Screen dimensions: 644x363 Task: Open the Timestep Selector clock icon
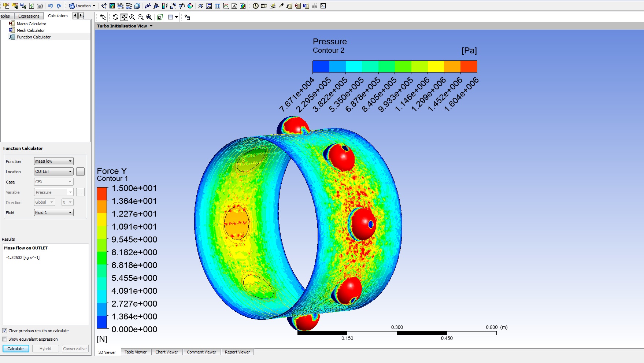256,6
